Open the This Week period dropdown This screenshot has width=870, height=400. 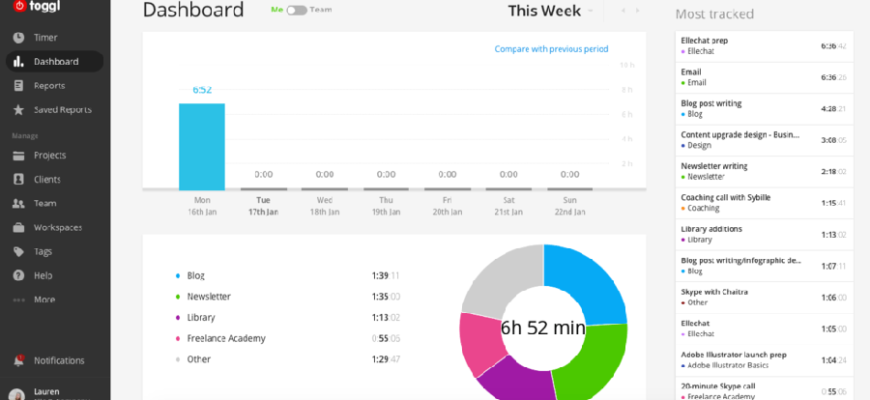click(x=550, y=11)
